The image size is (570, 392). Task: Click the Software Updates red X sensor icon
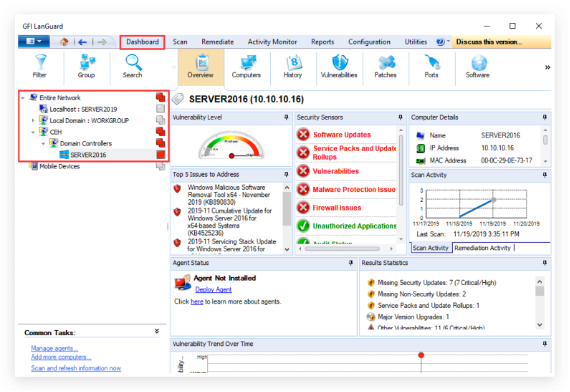tap(303, 135)
